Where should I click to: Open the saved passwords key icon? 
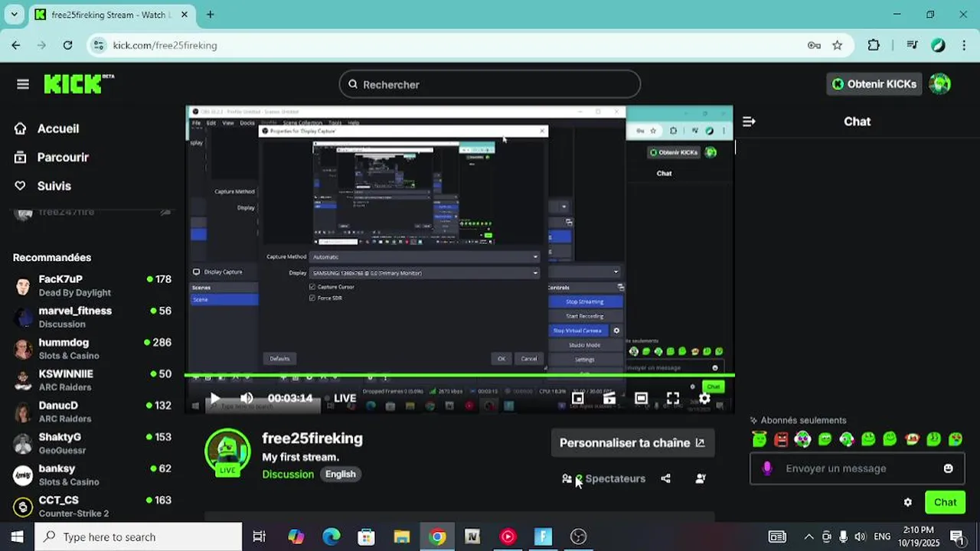814,45
